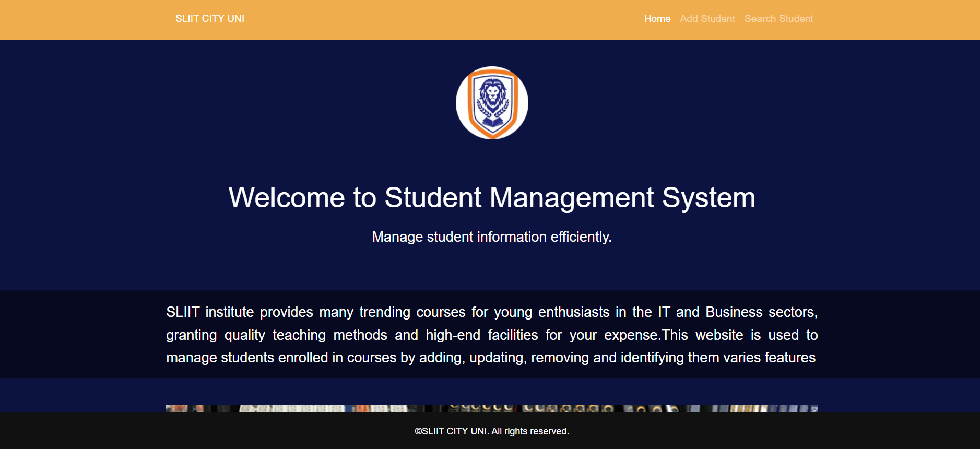The width and height of the screenshot is (980, 449).
Task: Click the SLIIT CITY UNI brand link
Action: coord(210,19)
